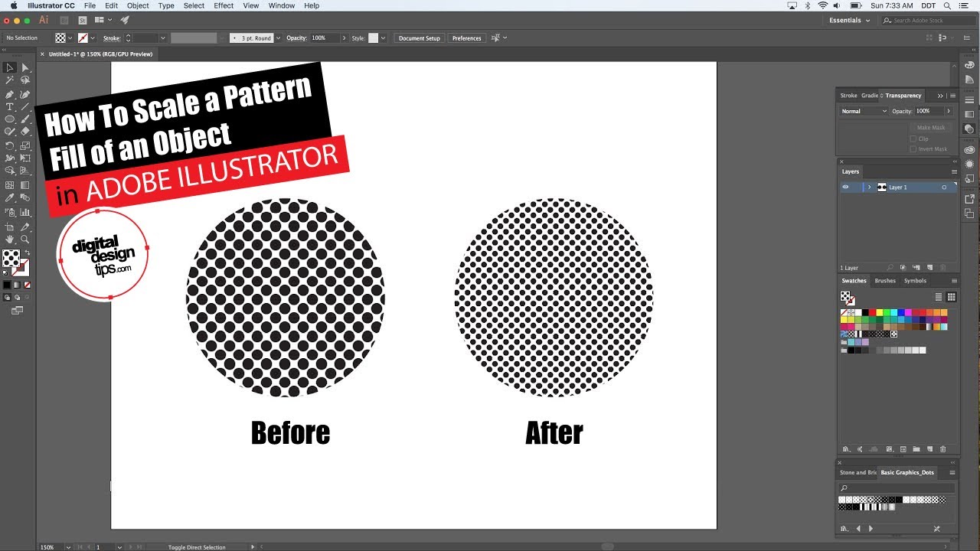
Task: Switch Swatches panel to thumbnail view
Action: 952,297
